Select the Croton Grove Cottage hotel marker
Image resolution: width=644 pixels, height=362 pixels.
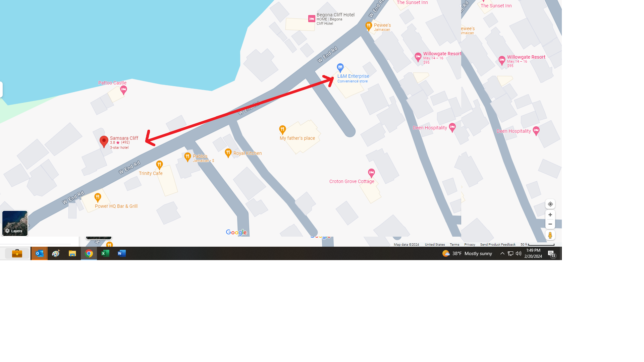pyautogui.click(x=371, y=173)
